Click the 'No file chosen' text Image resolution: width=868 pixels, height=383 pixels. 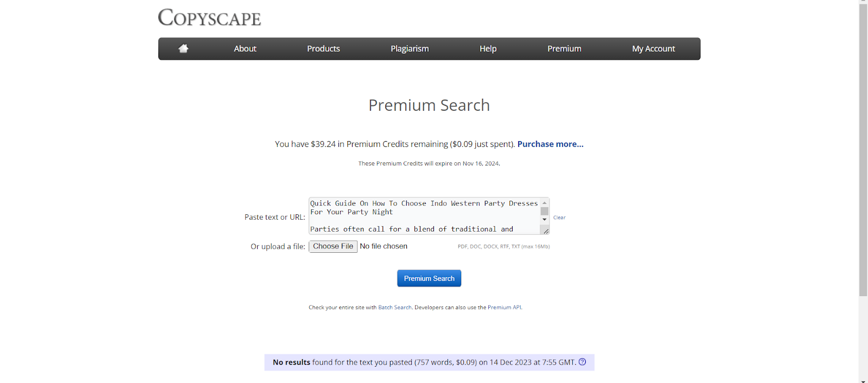(384, 246)
